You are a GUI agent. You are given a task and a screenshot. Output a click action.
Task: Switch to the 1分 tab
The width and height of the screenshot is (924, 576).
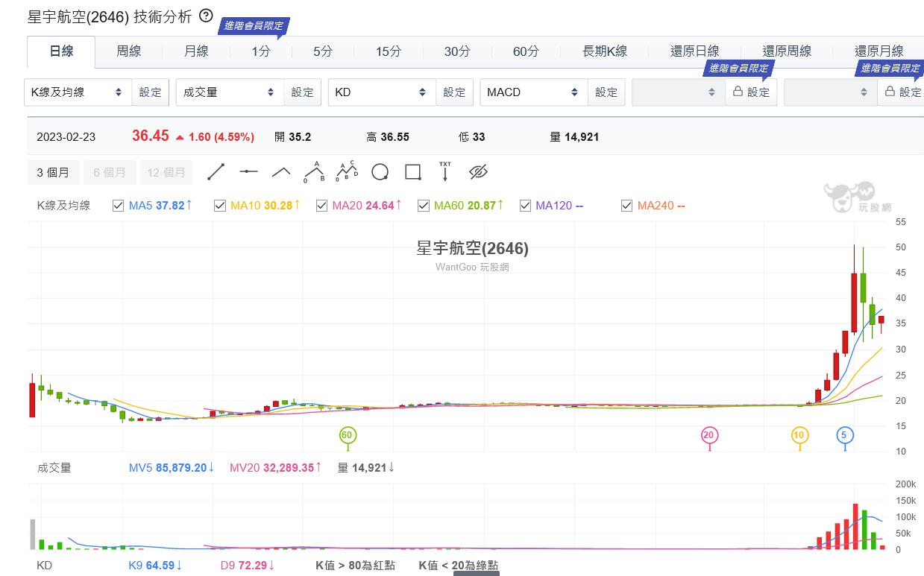coord(261,51)
